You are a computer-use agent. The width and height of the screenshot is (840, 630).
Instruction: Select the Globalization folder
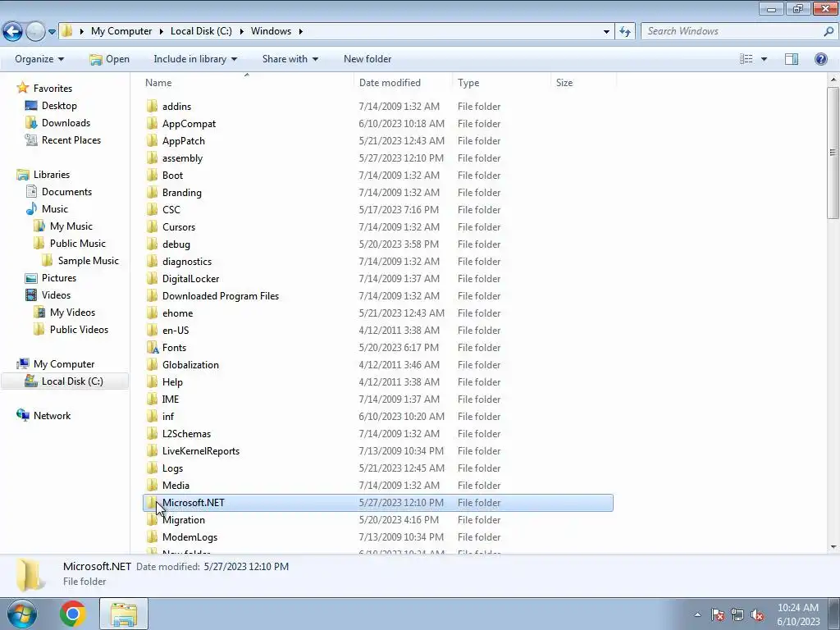190,365
